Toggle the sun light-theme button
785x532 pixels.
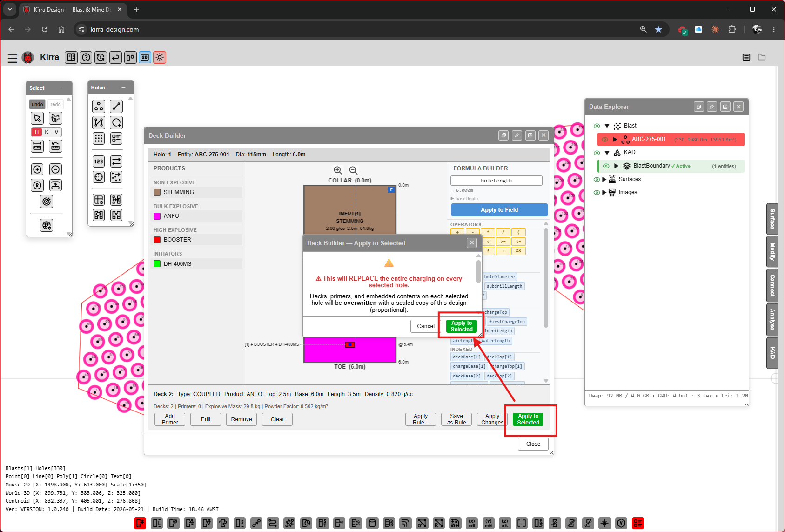[160, 57]
